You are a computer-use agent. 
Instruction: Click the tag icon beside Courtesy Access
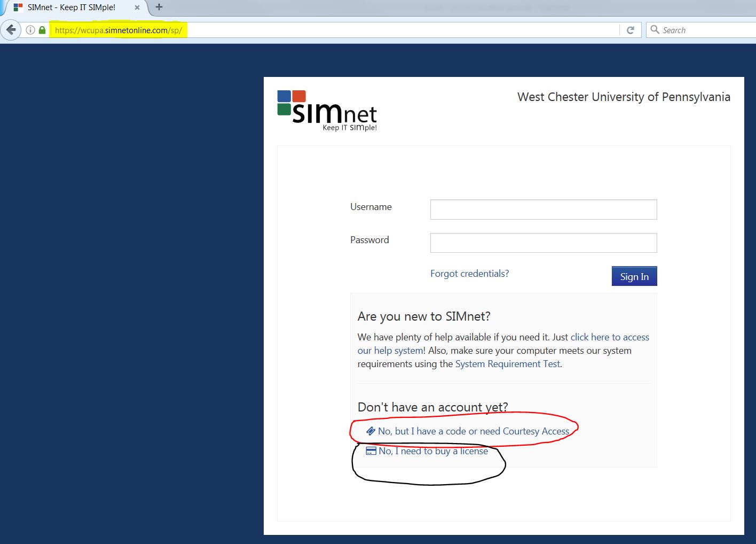click(x=371, y=431)
